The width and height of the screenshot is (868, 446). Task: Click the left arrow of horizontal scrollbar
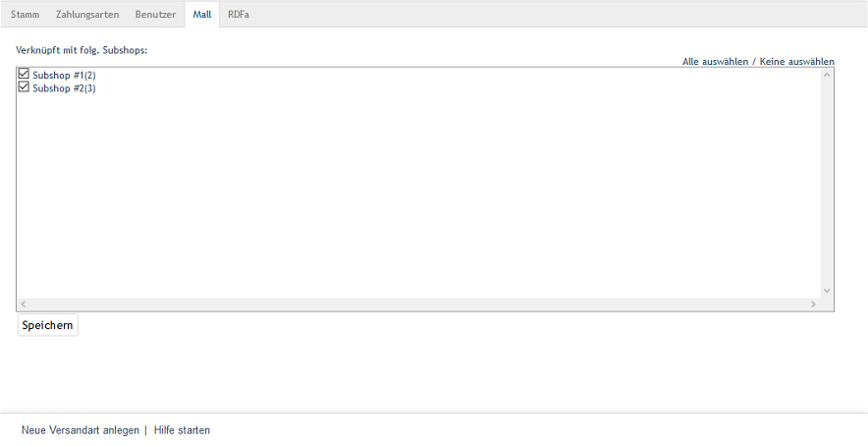point(23,305)
